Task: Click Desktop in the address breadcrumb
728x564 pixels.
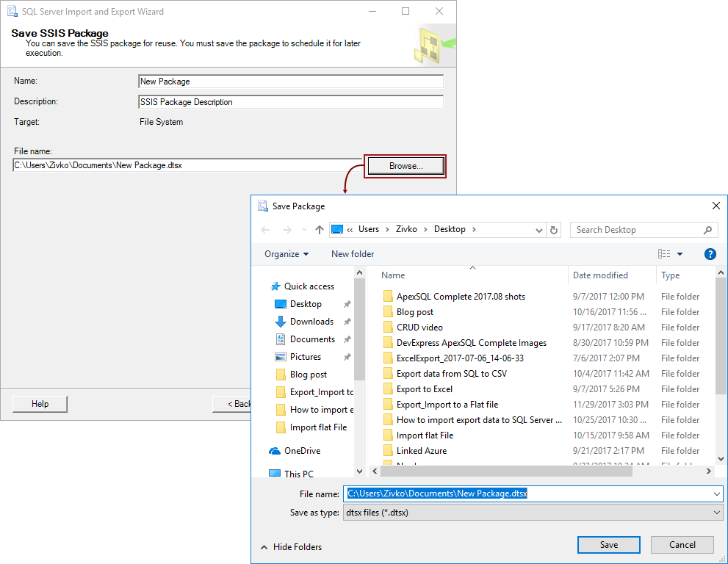Action: coord(450,229)
